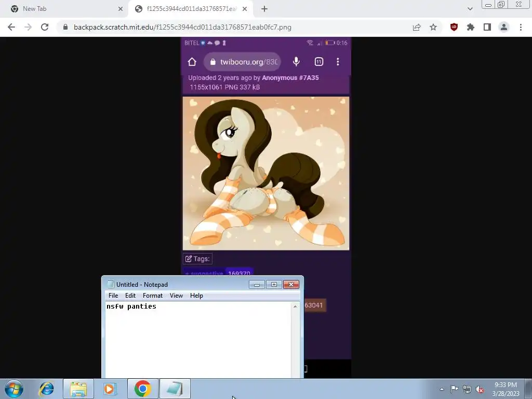This screenshot has height=399, width=532.
Task: Toggle Chrome's side panel icon
Action: click(487, 27)
